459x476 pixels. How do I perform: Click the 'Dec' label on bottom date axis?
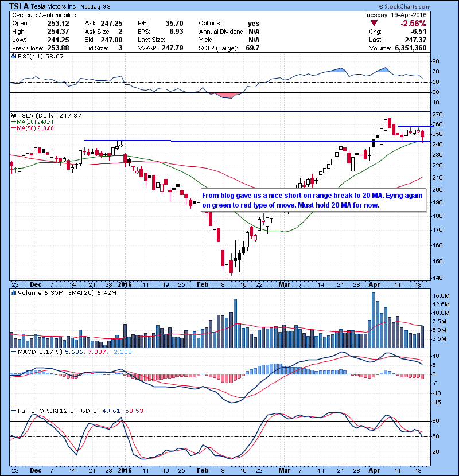coord(36,470)
